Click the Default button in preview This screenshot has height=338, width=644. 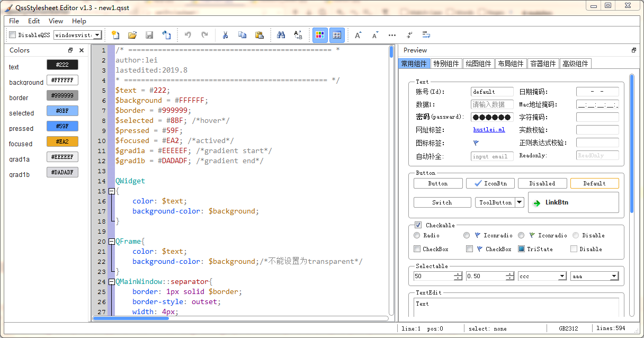tap(594, 183)
